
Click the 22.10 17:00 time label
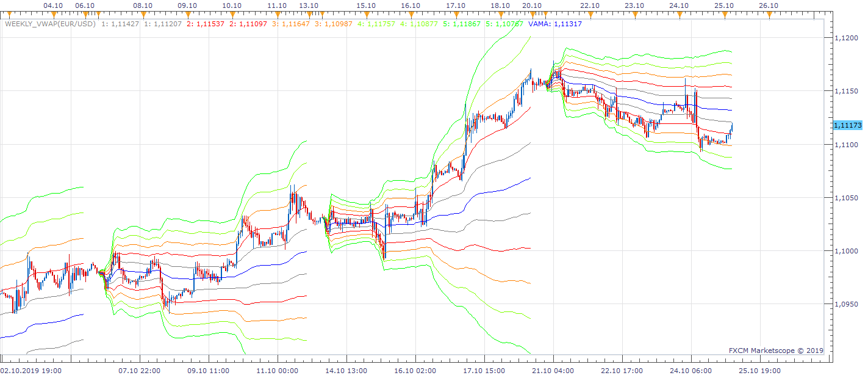[x=622, y=370]
